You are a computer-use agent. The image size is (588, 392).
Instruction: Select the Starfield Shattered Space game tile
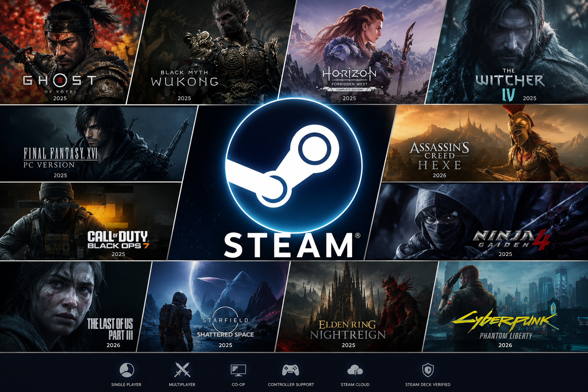point(213,307)
